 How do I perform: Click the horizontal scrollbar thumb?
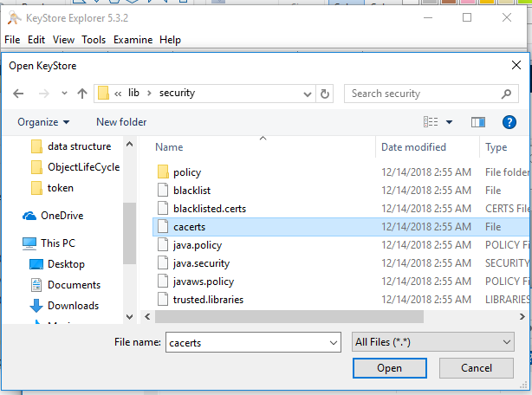[289, 317]
